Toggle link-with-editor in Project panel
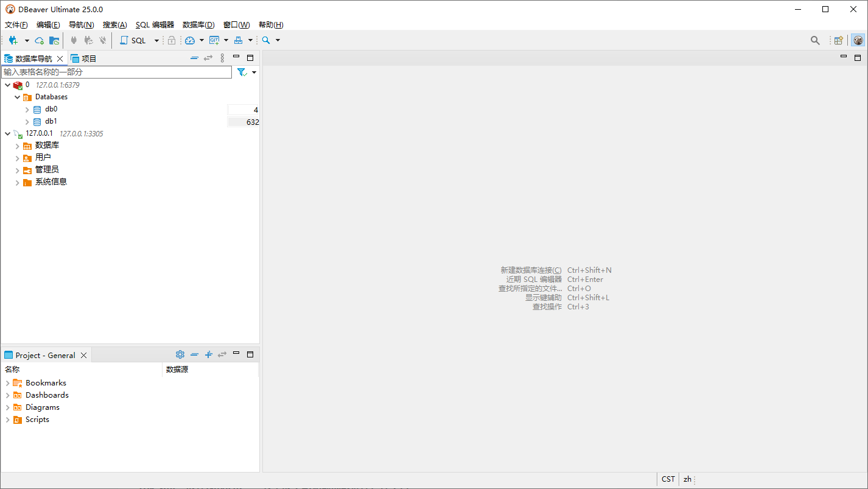The width and height of the screenshot is (868, 489). coord(222,354)
